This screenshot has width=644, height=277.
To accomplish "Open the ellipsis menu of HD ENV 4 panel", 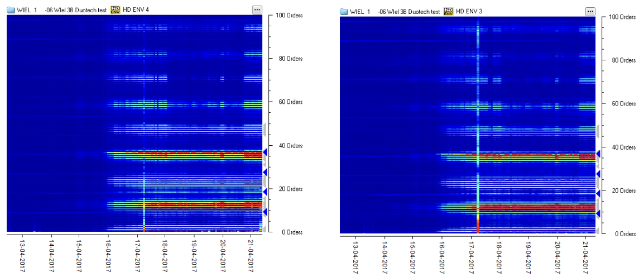I will pyautogui.click(x=257, y=10).
